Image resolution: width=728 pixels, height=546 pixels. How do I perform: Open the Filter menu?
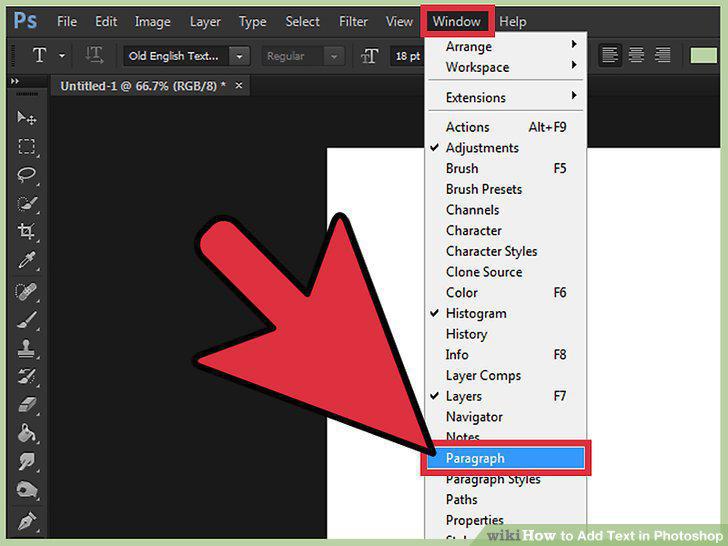(x=353, y=21)
